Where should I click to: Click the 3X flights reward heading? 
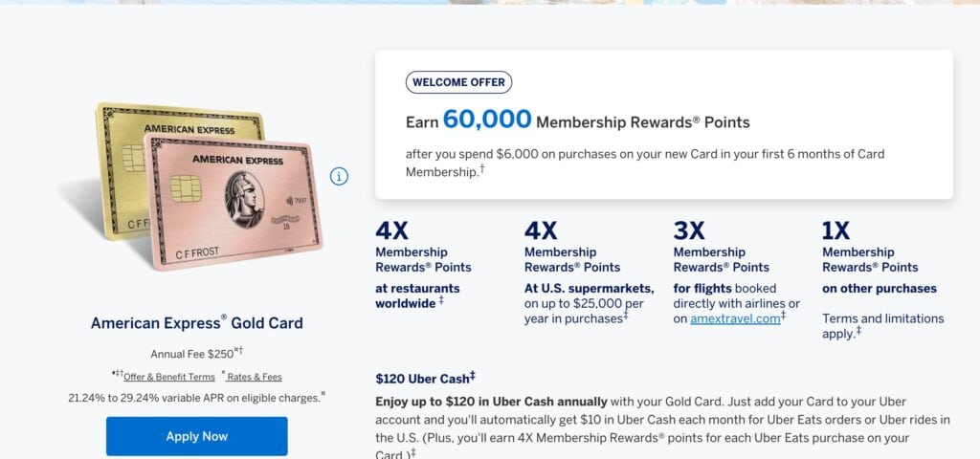coord(689,230)
